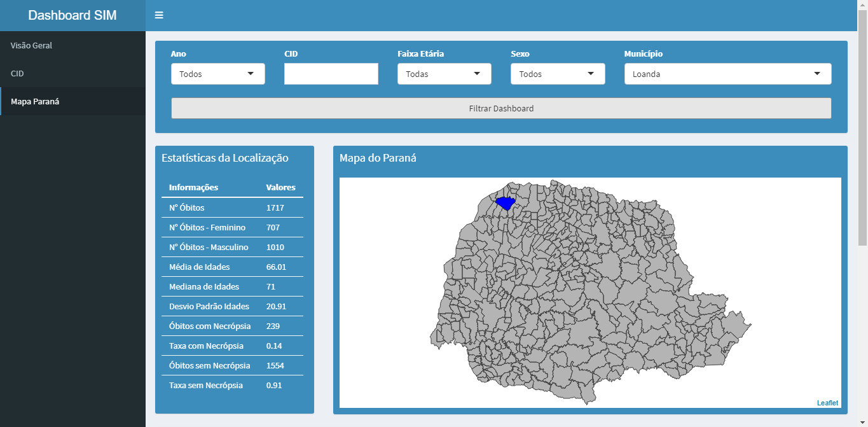
Task: Click the page's vertical scrollbar
Action: tap(862, 127)
